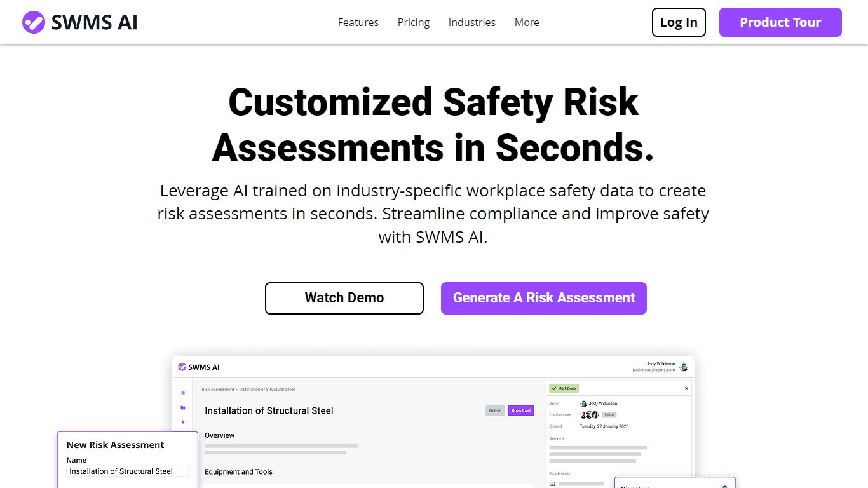This screenshot has height=488, width=868.
Task: Click the jwilkinson@acme.com email text
Action: pyautogui.click(x=654, y=370)
